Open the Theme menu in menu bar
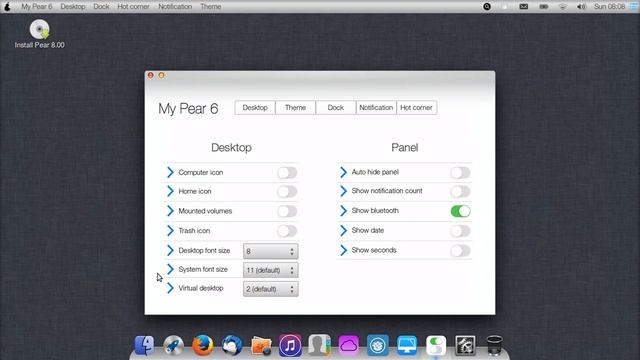 pyautogui.click(x=211, y=7)
